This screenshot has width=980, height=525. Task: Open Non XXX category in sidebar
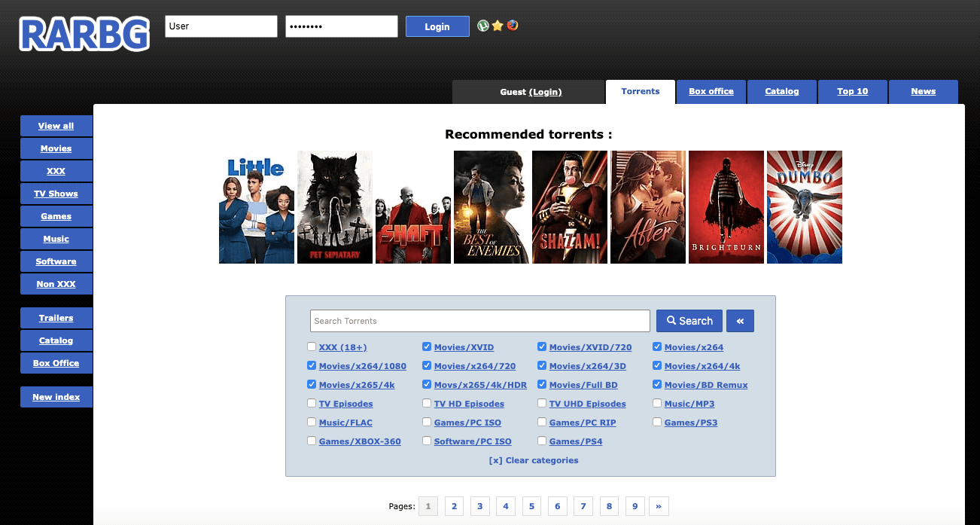[x=56, y=284]
